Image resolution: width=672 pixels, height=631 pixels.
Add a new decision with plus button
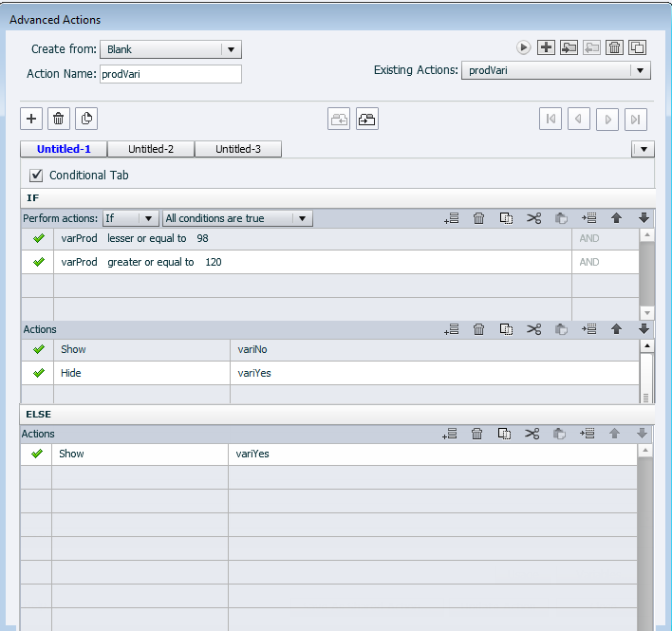(x=31, y=119)
